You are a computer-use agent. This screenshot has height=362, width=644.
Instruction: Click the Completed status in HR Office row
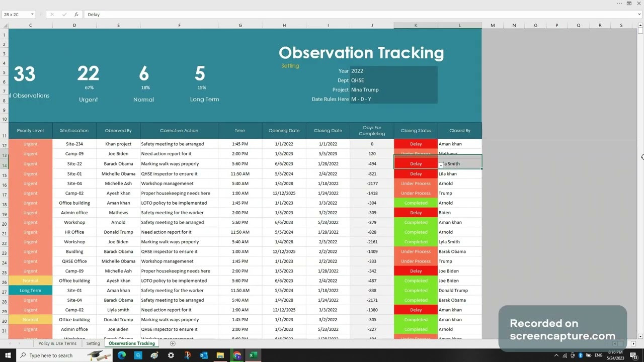pyautogui.click(x=416, y=232)
